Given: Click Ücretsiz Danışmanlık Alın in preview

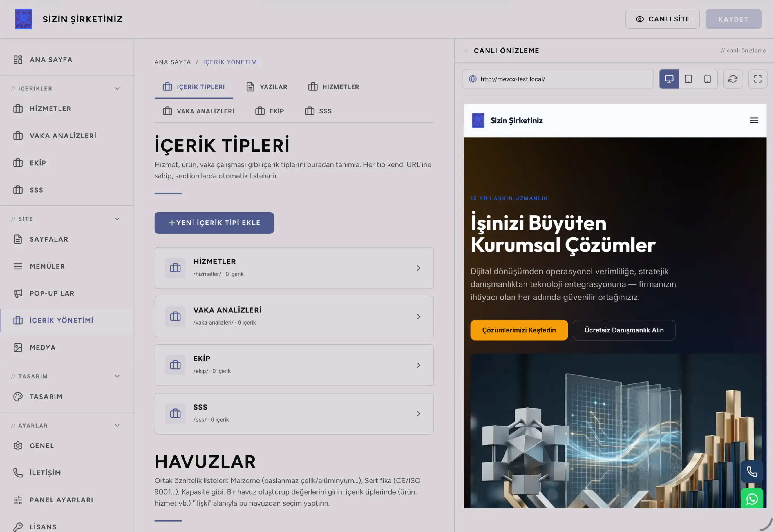Looking at the screenshot, I should pyautogui.click(x=624, y=330).
